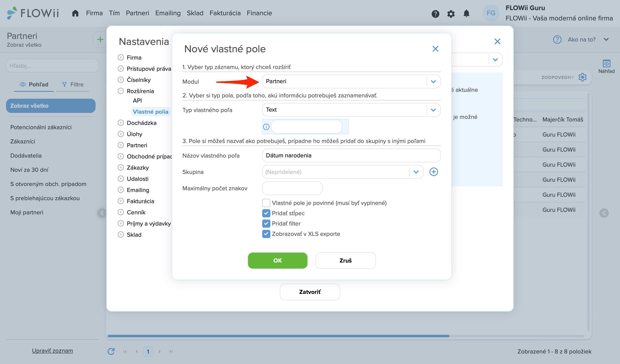Open Emailing in the top menu
This screenshot has width=620, height=364.
pyautogui.click(x=168, y=13)
